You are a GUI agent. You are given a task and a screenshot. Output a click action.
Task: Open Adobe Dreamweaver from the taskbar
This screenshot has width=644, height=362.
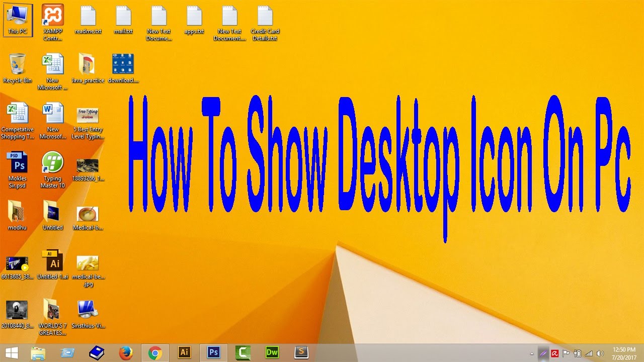272,352
